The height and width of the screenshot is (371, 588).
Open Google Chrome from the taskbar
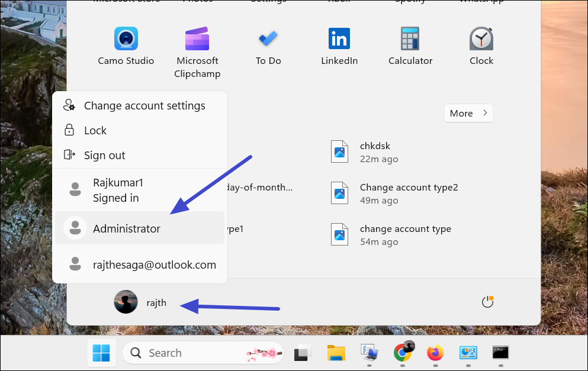pos(403,353)
